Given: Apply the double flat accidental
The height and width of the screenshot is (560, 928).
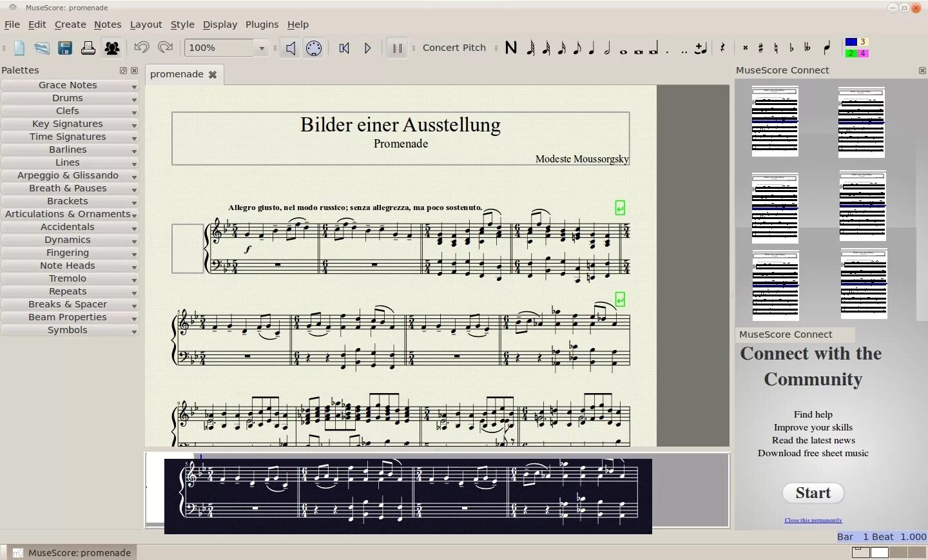Looking at the screenshot, I should point(807,48).
